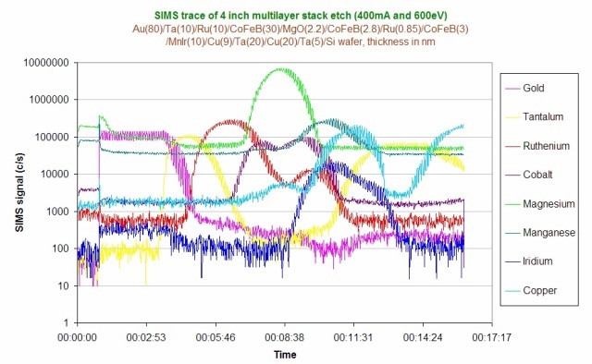The image size is (592, 364).
Task: Click the Tantalum legend label
Action: click(x=543, y=117)
